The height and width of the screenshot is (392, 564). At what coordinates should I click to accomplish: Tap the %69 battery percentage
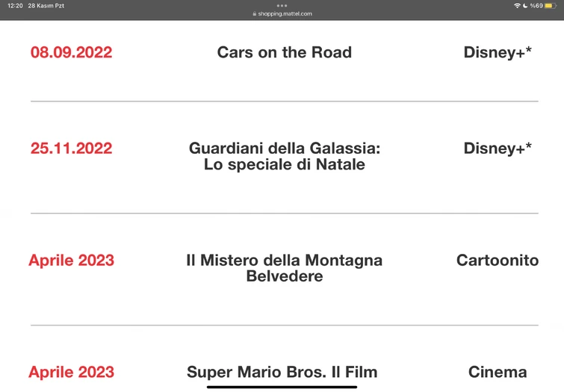coord(536,6)
